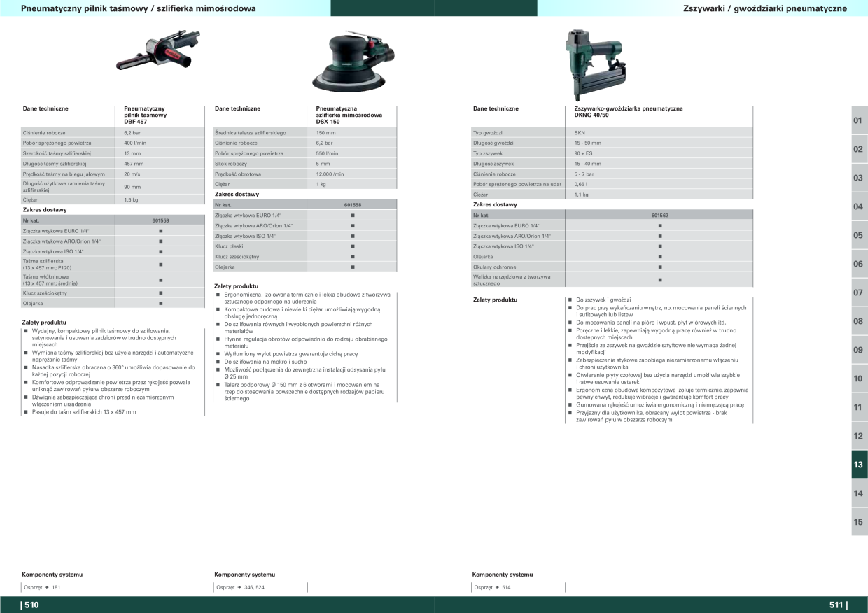
Task: Click the row Walizka narzędziowa z tworzywa sztucznego
Action: (613, 280)
